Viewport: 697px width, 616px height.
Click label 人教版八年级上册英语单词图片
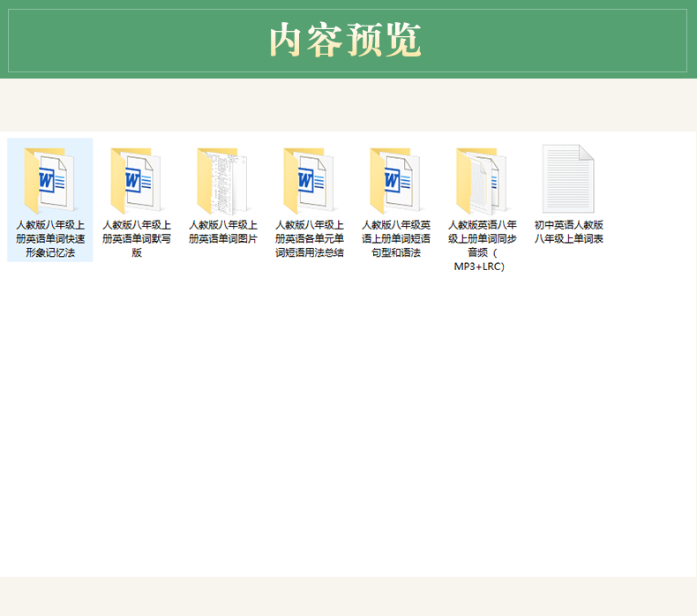click(x=222, y=232)
